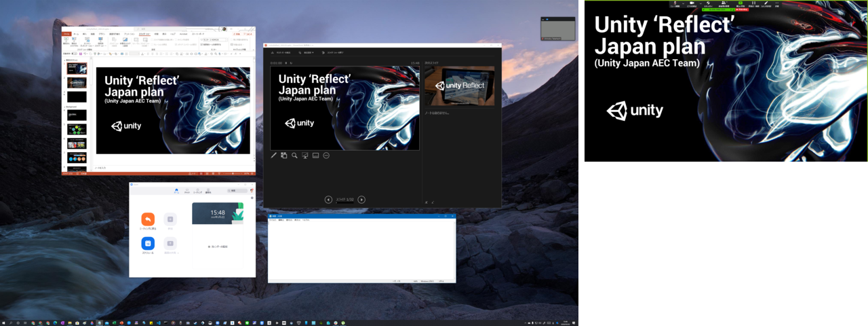Open more slideshow options (three dots) in presenter view
The height and width of the screenshot is (326, 868).
click(x=326, y=156)
